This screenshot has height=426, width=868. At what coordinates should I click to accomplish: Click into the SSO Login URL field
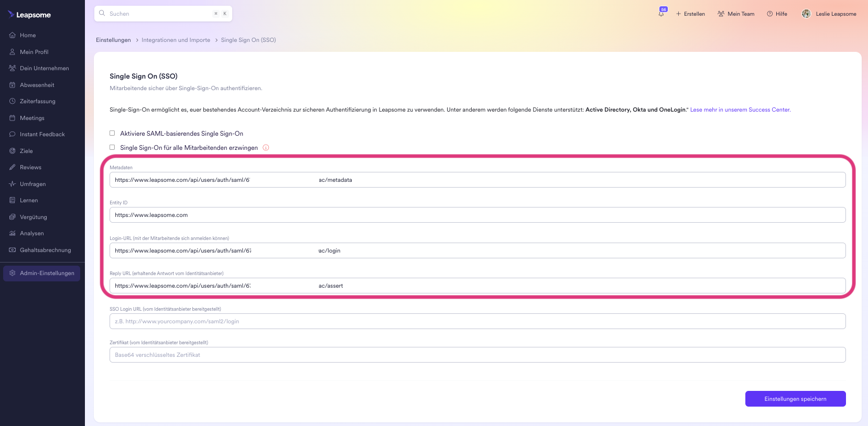tap(477, 321)
